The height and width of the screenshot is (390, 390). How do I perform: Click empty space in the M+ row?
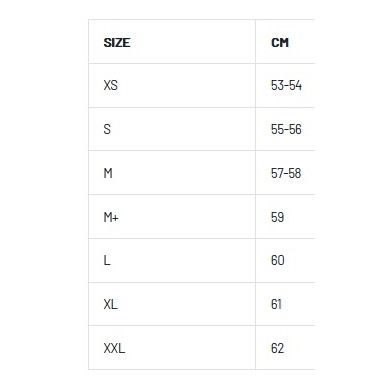coord(187,217)
